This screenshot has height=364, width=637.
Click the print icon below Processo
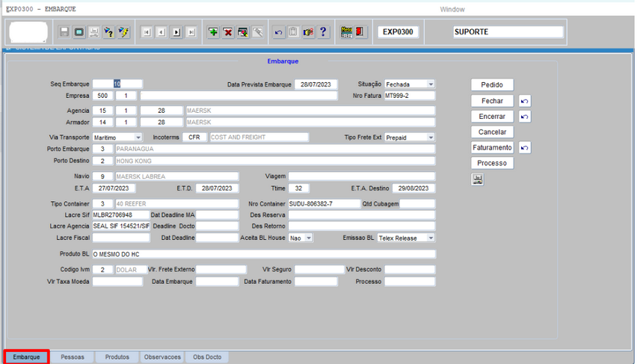(x=478, y=179)
